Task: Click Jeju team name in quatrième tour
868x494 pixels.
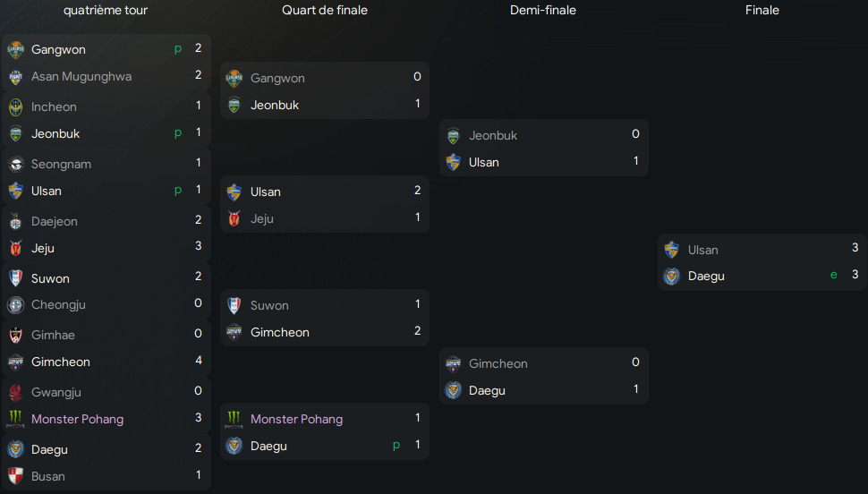Action: pyautogui.click(x=43, y=249)
